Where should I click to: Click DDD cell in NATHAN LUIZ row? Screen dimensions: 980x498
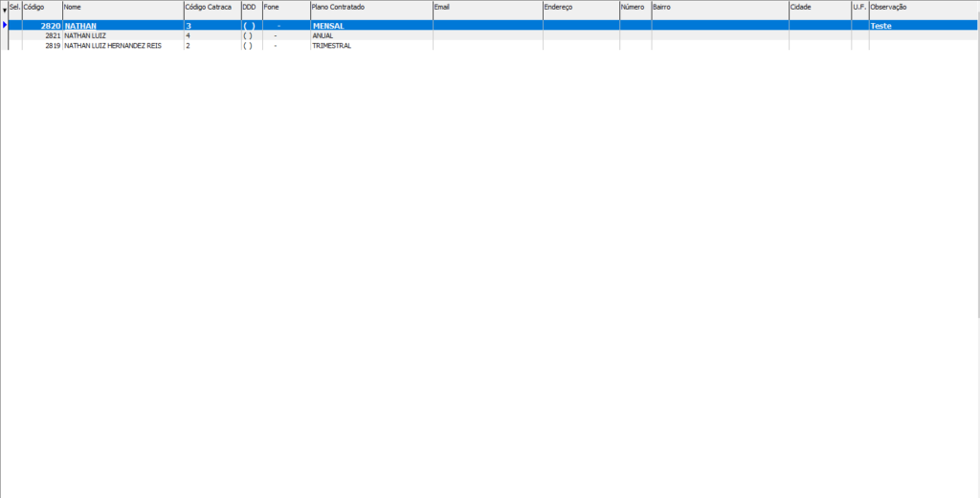252,35
